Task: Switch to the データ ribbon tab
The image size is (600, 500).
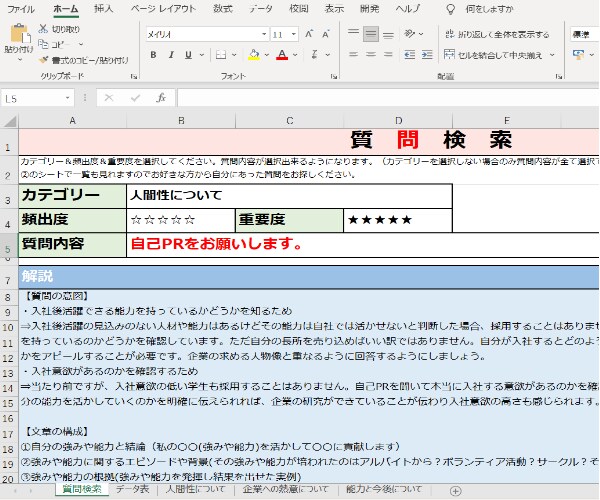Action: tap(261, 8)
